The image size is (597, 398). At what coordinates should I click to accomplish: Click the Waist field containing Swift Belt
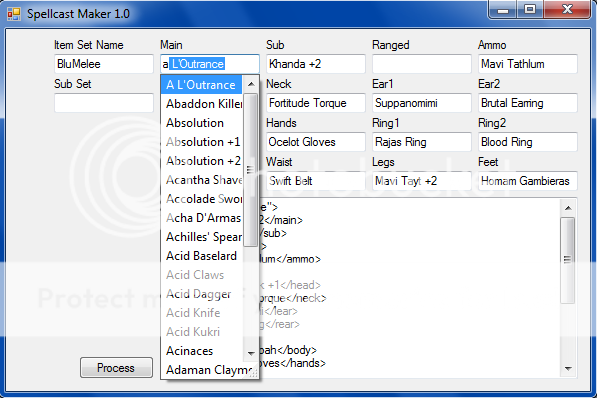316,181
